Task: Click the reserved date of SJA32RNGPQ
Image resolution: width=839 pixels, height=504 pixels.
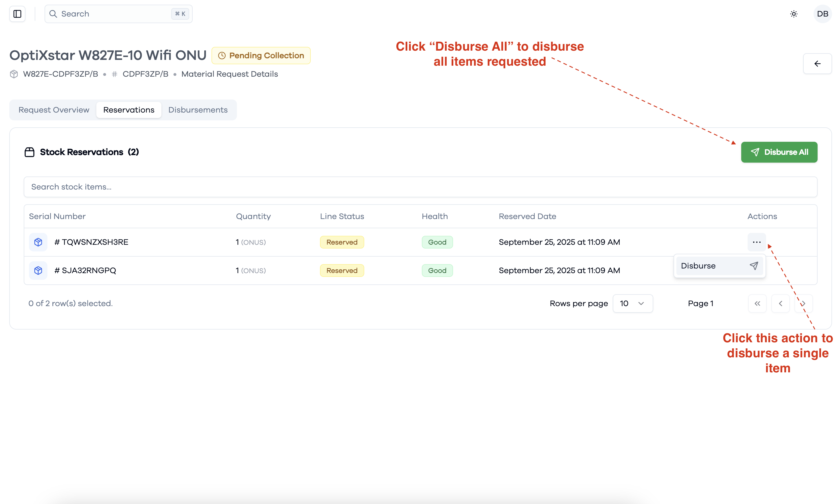Action: point(559,270)
